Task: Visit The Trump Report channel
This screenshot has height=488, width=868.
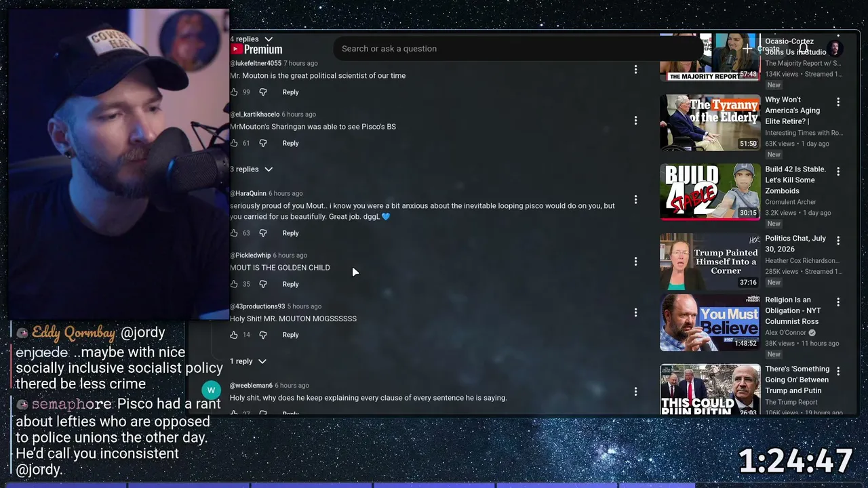Action: coord(791,402)
